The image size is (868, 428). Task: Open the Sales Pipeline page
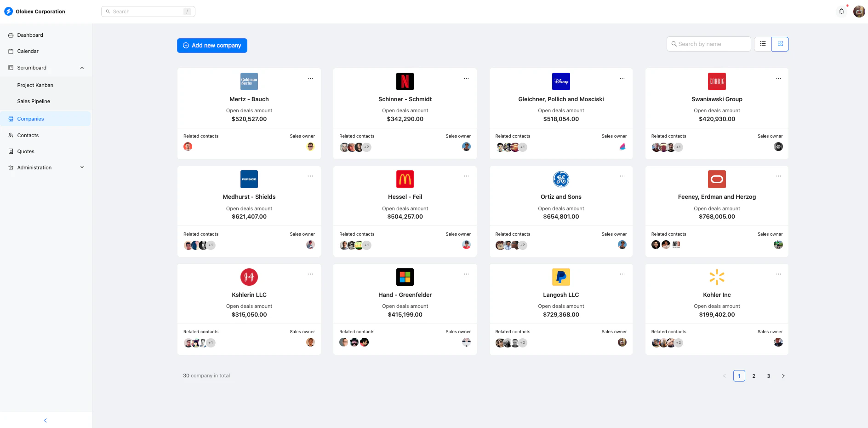(34, 101)
